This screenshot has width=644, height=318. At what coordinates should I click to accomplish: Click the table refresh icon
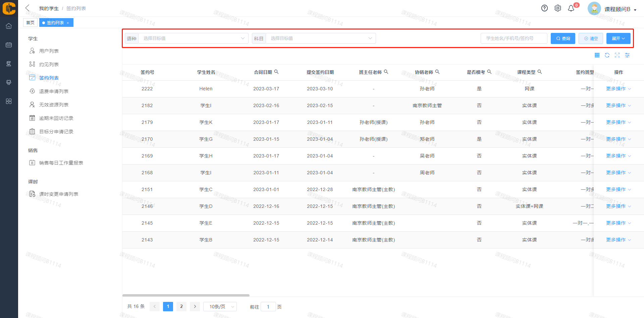pos(607,55)
